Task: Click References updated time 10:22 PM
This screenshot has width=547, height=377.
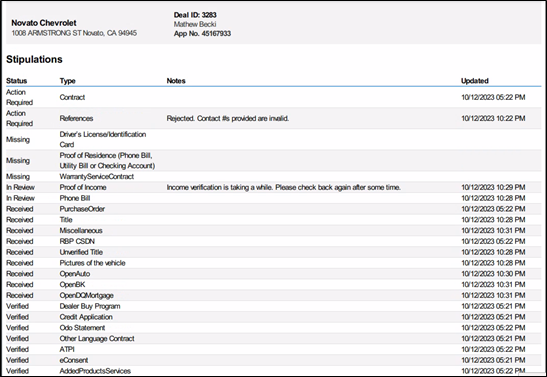Action: point(493,119)
